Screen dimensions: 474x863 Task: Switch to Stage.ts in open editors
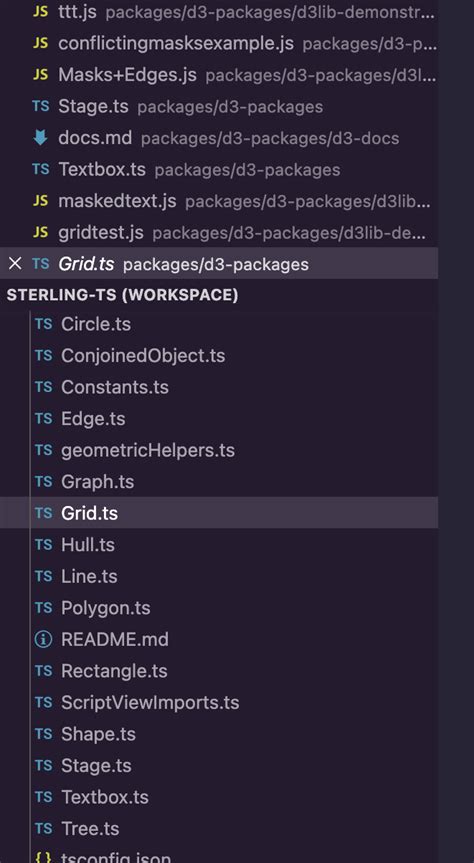point(219,106)
